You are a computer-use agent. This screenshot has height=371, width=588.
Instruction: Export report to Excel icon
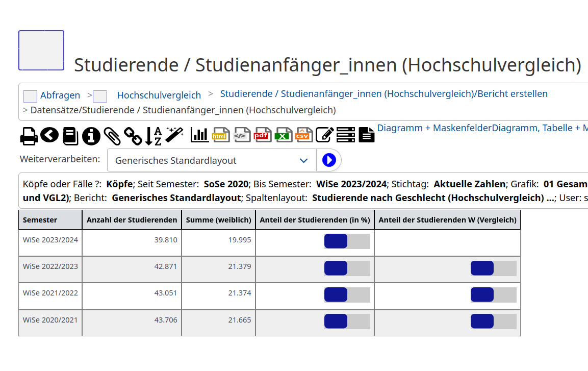(283, 135)
